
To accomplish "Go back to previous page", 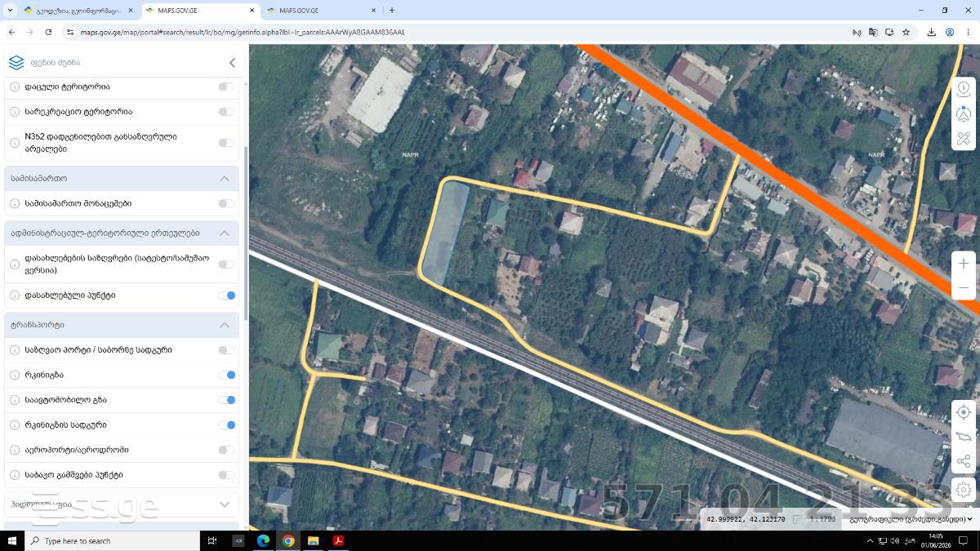I will coord(11,32).
